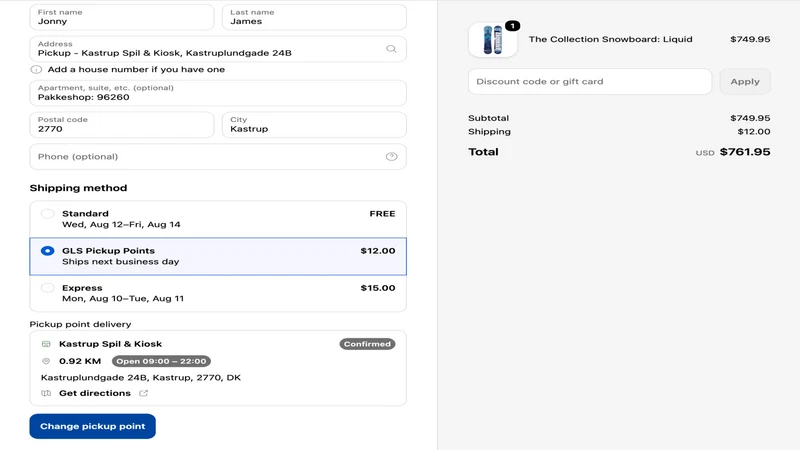Click the Discount code or gift card field
Screen dimensions: 800x450
coord(590,82)
